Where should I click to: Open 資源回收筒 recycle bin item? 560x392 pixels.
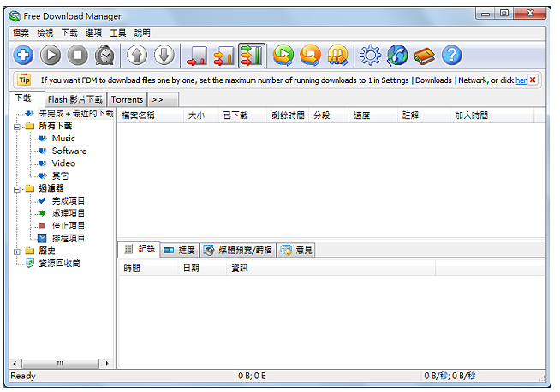click(59, 264)
